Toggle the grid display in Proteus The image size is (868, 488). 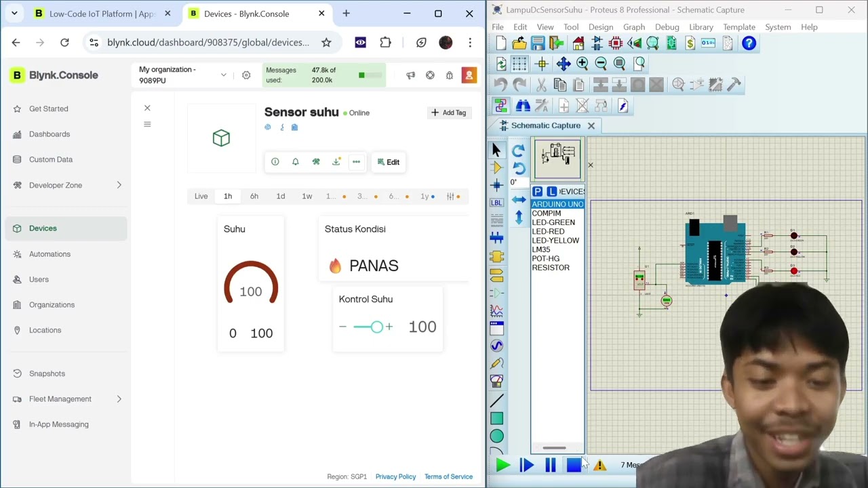coord(519,64)
